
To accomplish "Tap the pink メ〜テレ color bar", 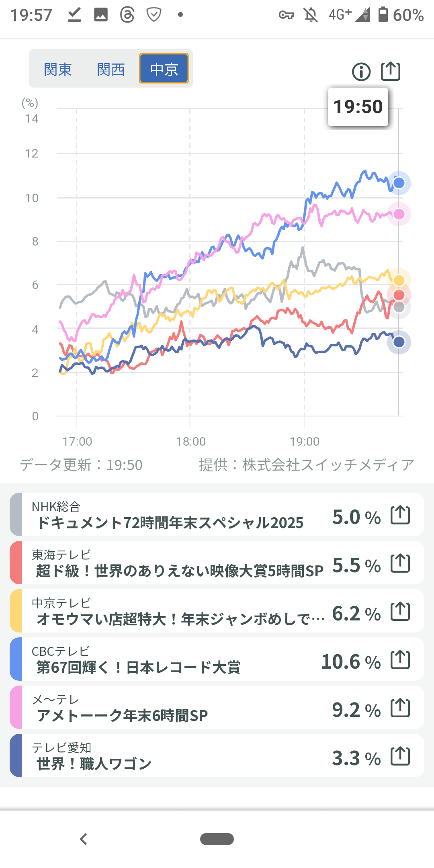I will pos(16,708).
